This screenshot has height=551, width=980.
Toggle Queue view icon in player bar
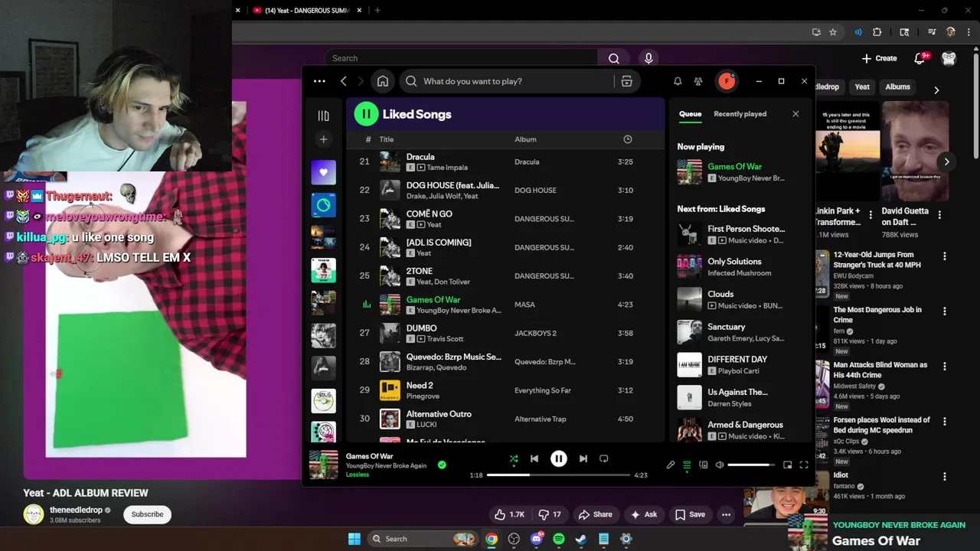[687, 465]
